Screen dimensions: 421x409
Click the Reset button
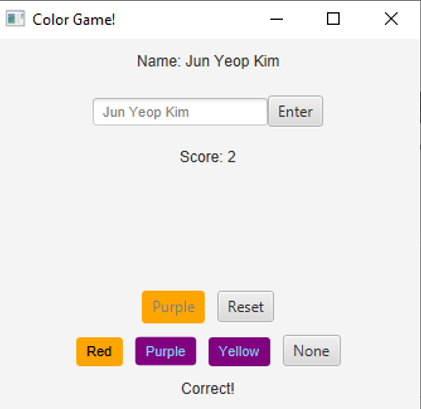tap(246, 307)
